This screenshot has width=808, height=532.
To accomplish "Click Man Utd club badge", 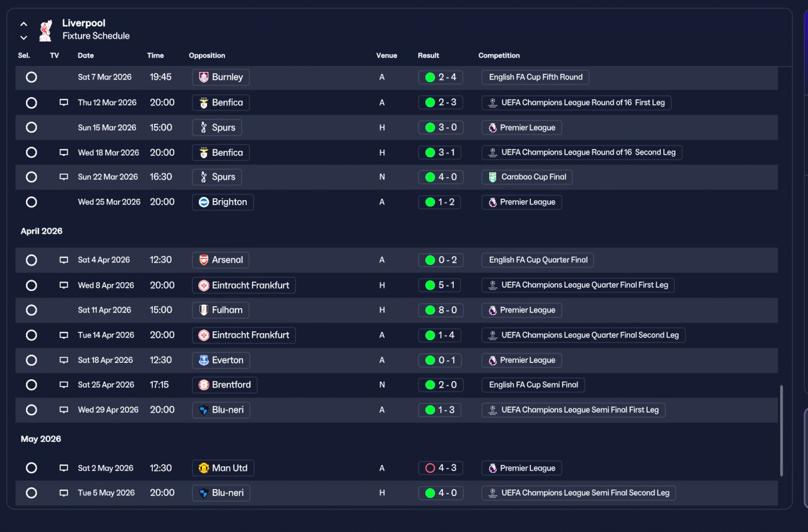I will [203, 468].
